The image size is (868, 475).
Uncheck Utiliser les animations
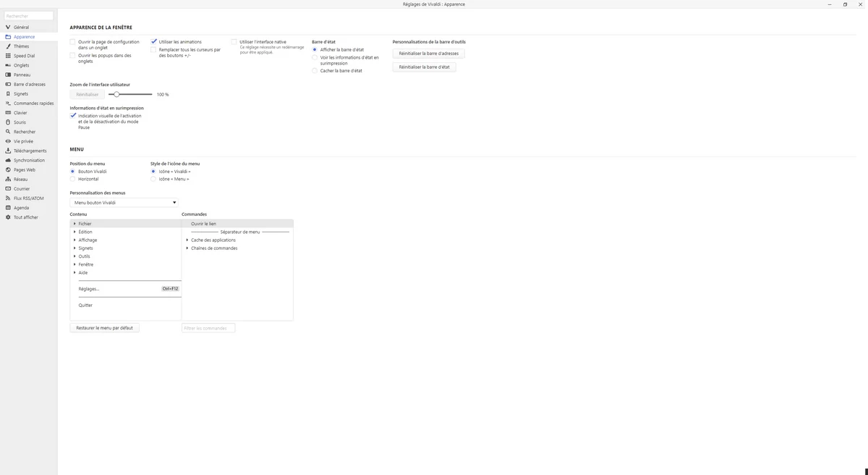coord(153,42)
